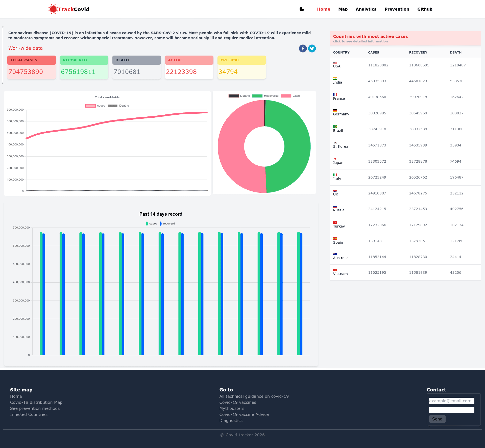Toggle Deaths dataset in line chart legend
485x448 pixels.
coord(118,106)
